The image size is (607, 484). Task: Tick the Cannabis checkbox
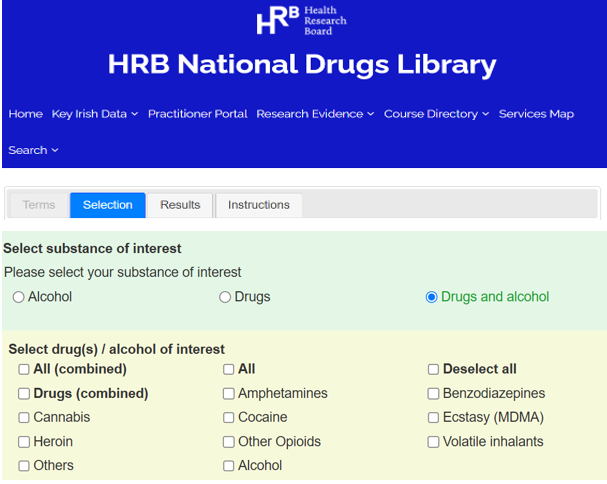pos(24,418)
